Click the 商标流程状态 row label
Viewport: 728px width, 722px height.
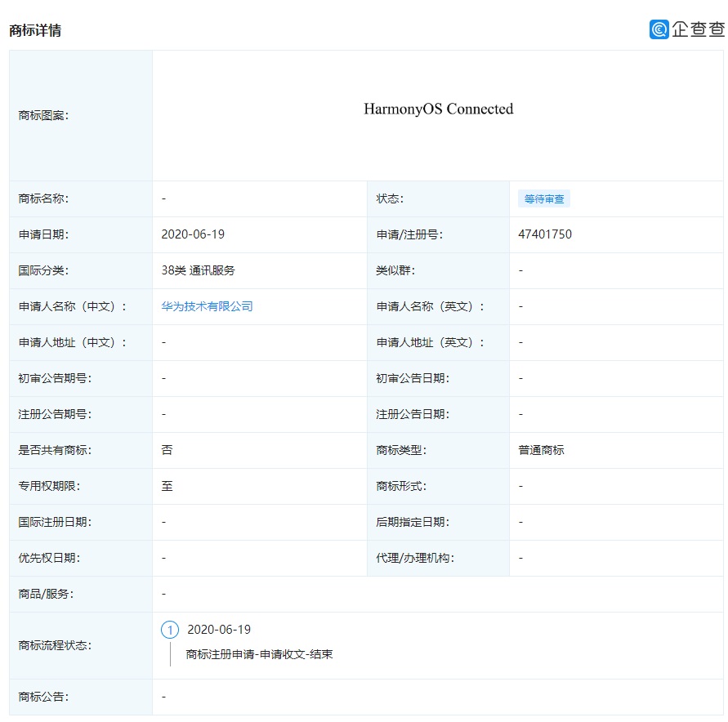(55, 645)
